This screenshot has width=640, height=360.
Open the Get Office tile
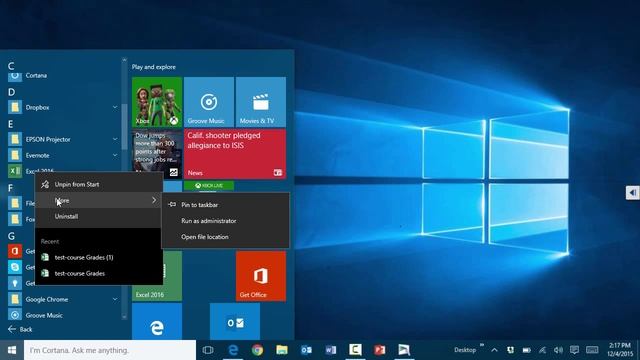(x=260, y=276)
